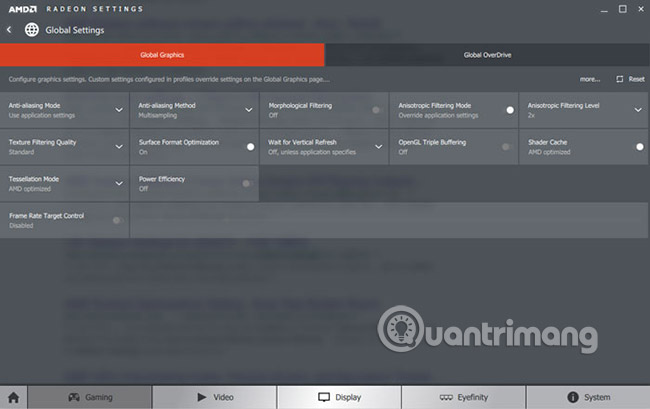Click the Radeon Settings title text
Image resolution: width=650 pixels, height=409 pixels.
[95, 9]
